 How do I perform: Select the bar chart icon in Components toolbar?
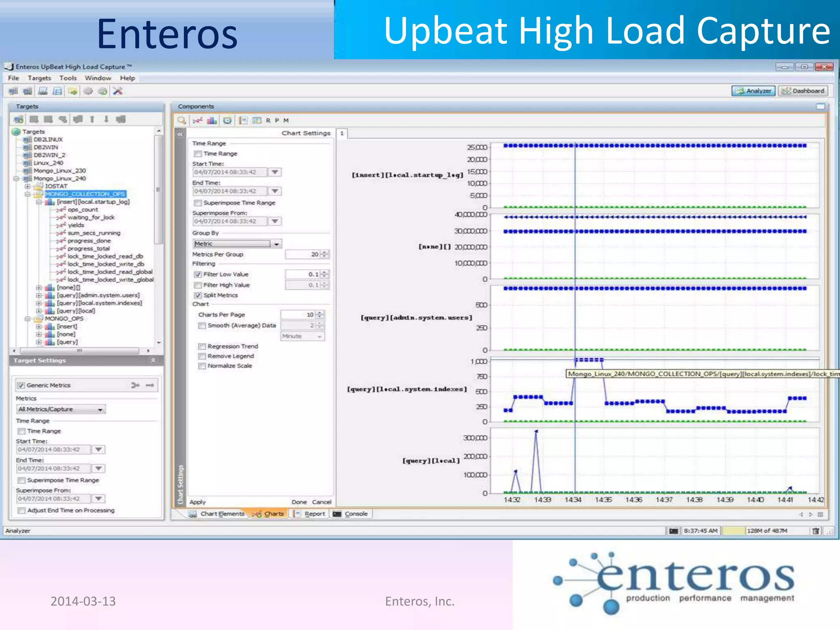point(212,121)
